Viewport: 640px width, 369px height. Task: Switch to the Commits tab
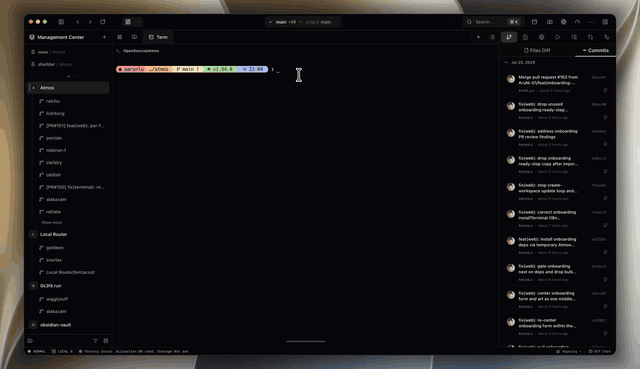(596, 50)
